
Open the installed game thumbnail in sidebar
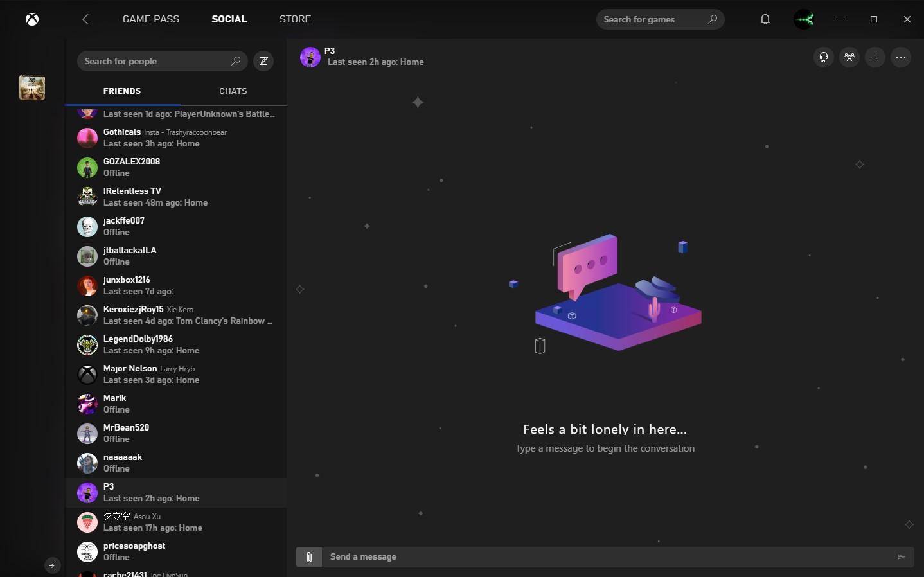(x=32, y=87)
